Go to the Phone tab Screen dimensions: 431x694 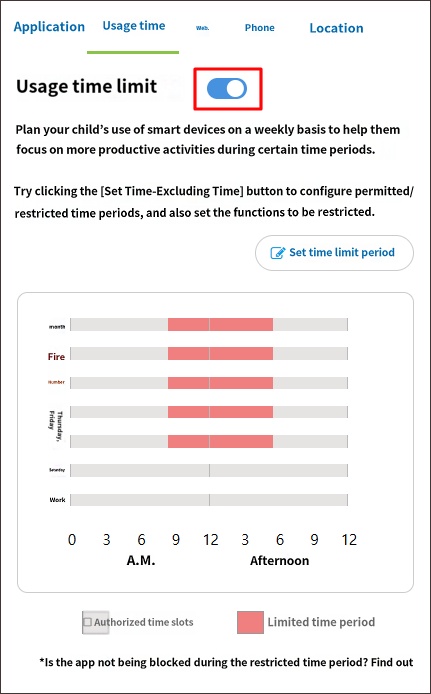(259, 27)
